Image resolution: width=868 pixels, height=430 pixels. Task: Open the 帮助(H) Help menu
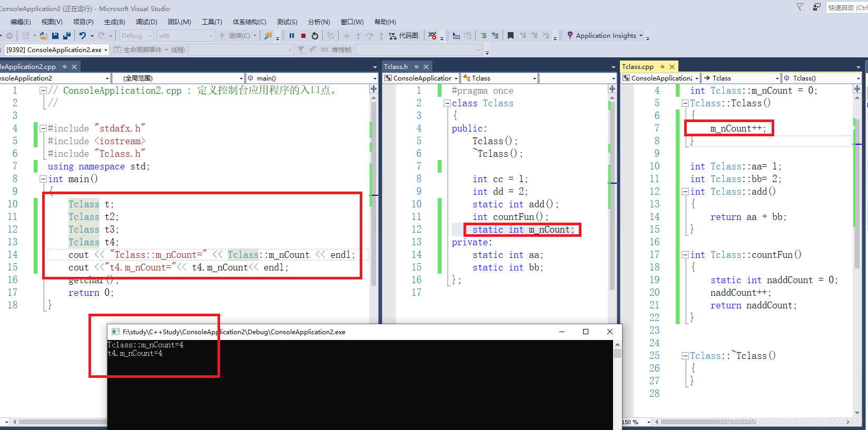pos(385,22)
